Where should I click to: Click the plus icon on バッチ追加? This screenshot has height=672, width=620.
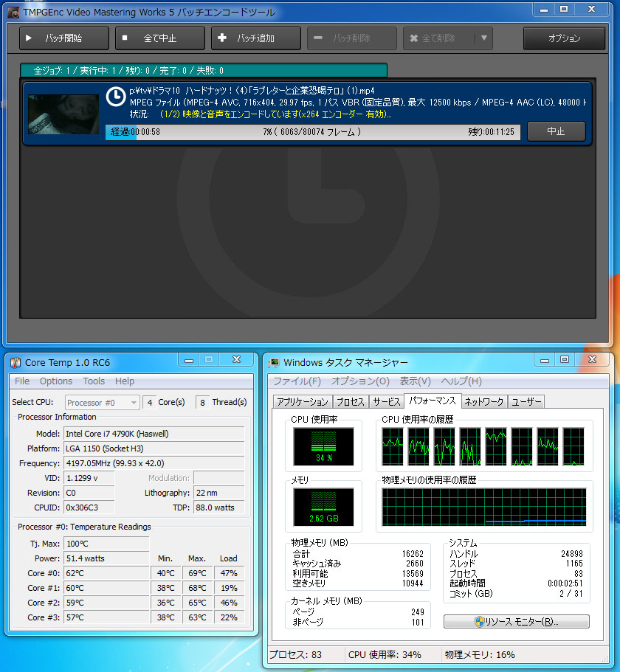(x=222, y=38)
